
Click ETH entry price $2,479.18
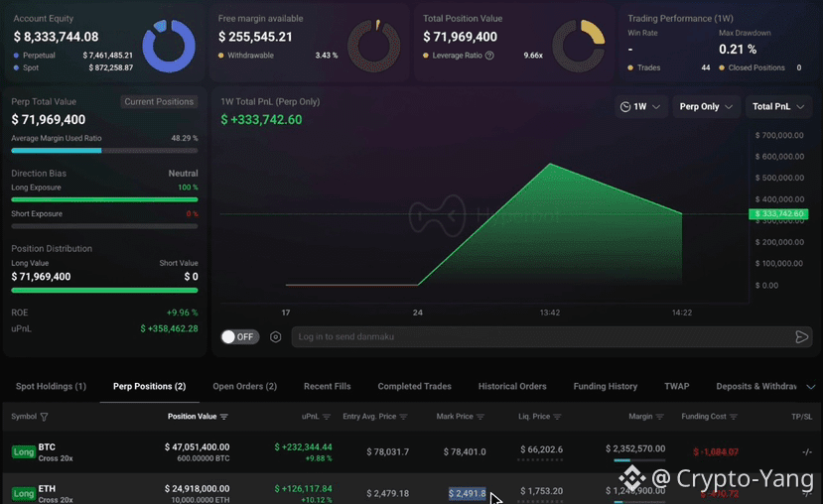(387, 493)
